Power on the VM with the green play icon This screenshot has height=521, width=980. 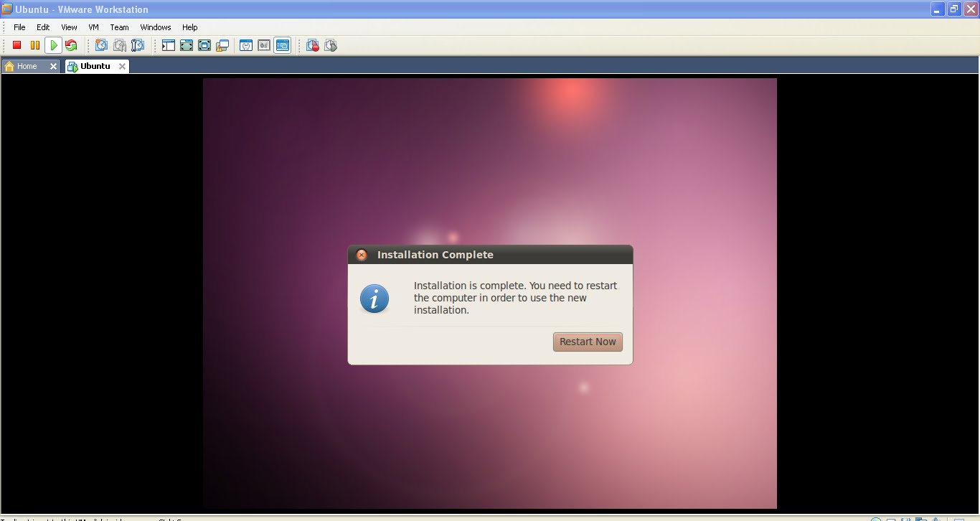pos(53,45)
